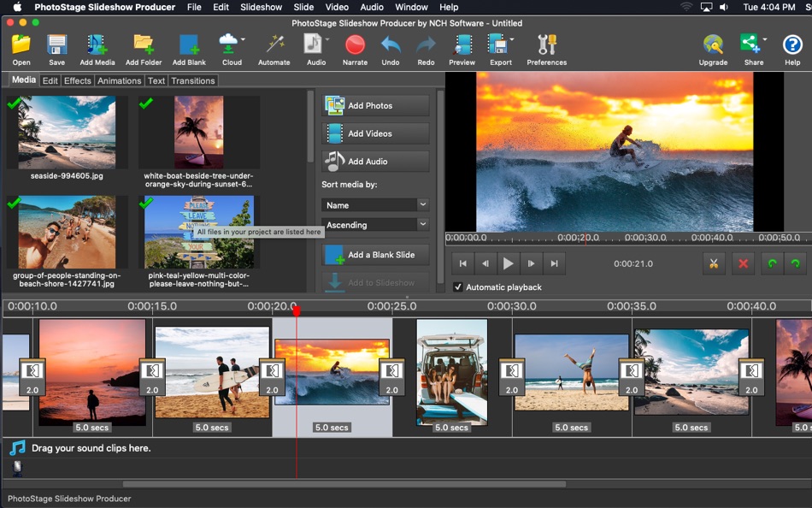Toggle the Automatic playback checkbox
This screenshot has width=812, height=508.
[x=458, y=287]
